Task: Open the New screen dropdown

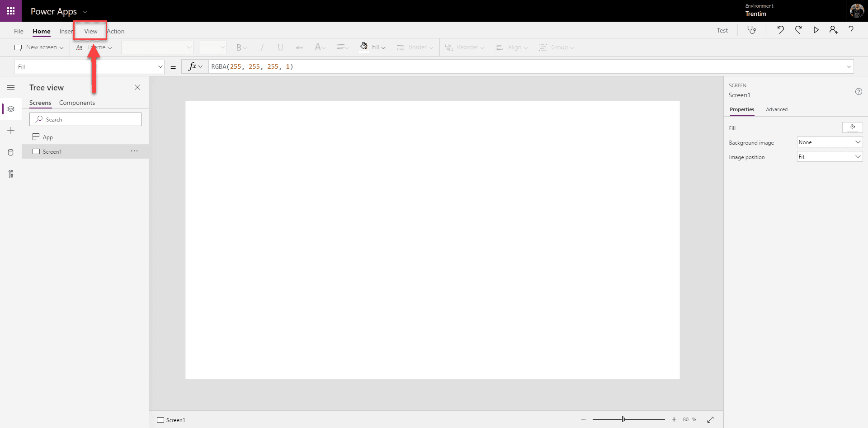Action: 39,47
